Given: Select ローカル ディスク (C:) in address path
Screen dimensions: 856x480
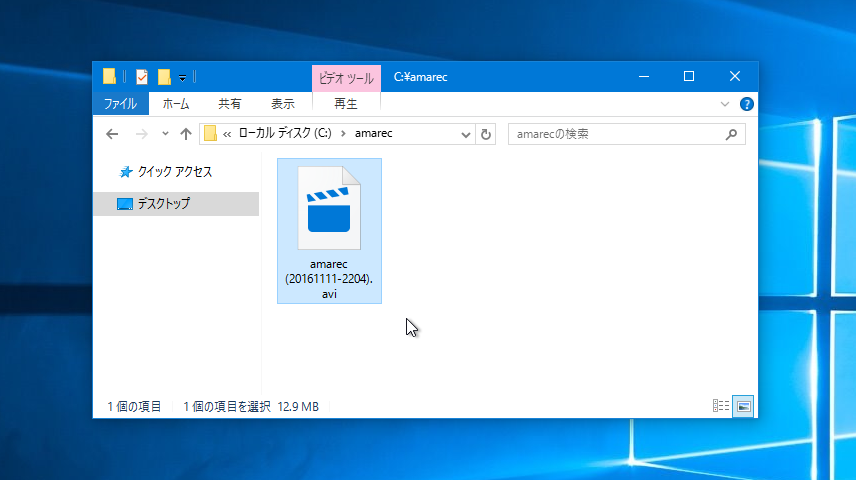Looking at the screenshot, I should coord(285,133).
